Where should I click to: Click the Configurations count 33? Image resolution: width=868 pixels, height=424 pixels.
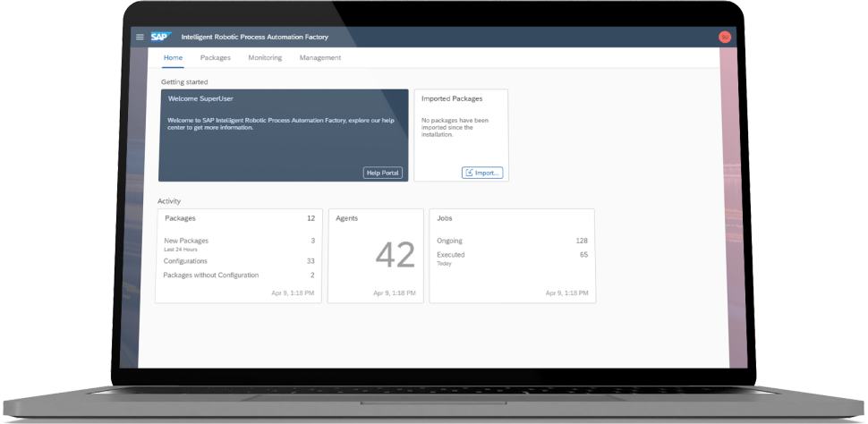click(x=311, y=261)
